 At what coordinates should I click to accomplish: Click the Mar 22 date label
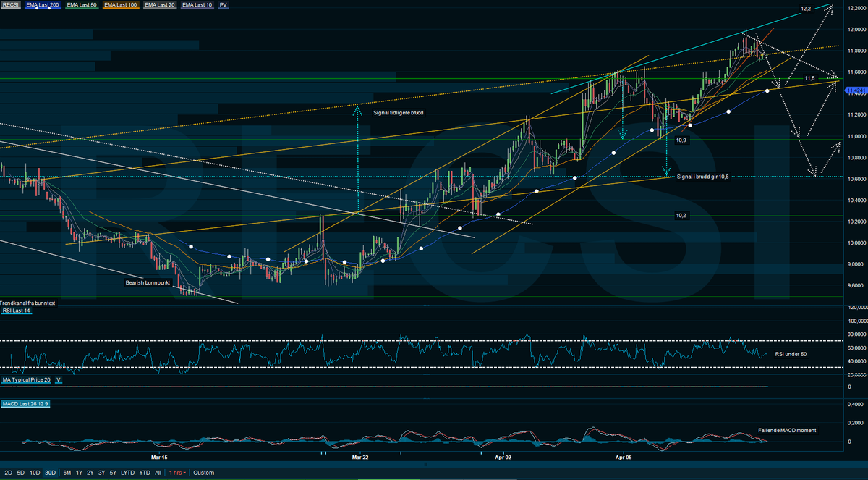tap(360, 458)
